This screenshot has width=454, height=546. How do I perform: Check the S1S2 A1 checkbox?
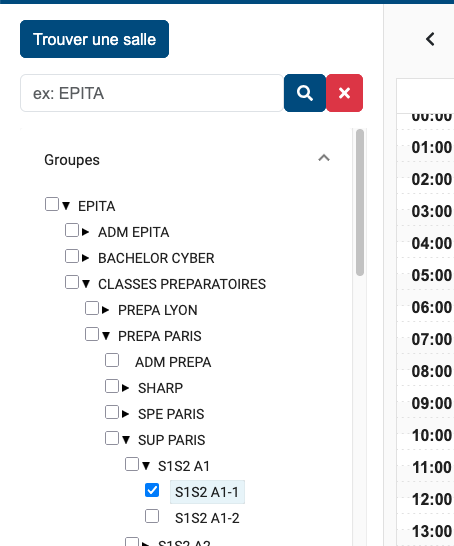132,464
